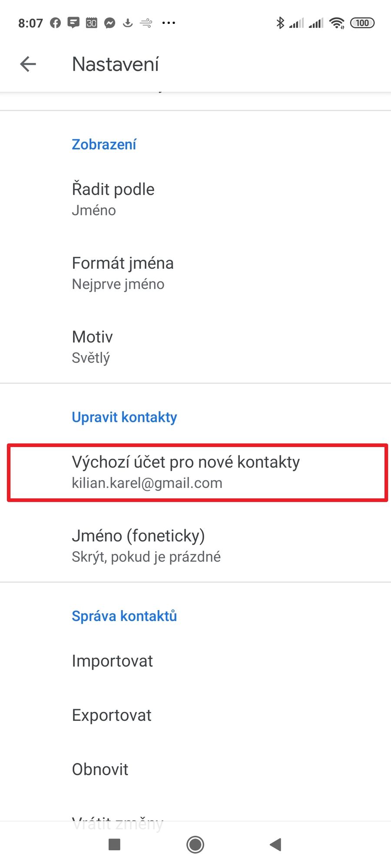
Task: Tap the Wi-Fi status icon
Action: click(337, 23)
